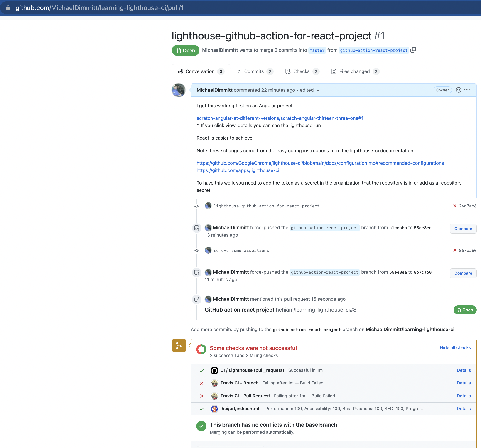Viewport: 481px width, 448px height.
Task: Open commit message 'remove some assertions'
Action: 241,251
